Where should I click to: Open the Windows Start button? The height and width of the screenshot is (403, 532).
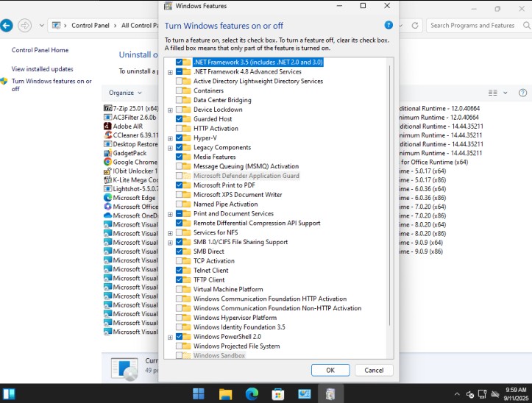(x=199, y=394)
